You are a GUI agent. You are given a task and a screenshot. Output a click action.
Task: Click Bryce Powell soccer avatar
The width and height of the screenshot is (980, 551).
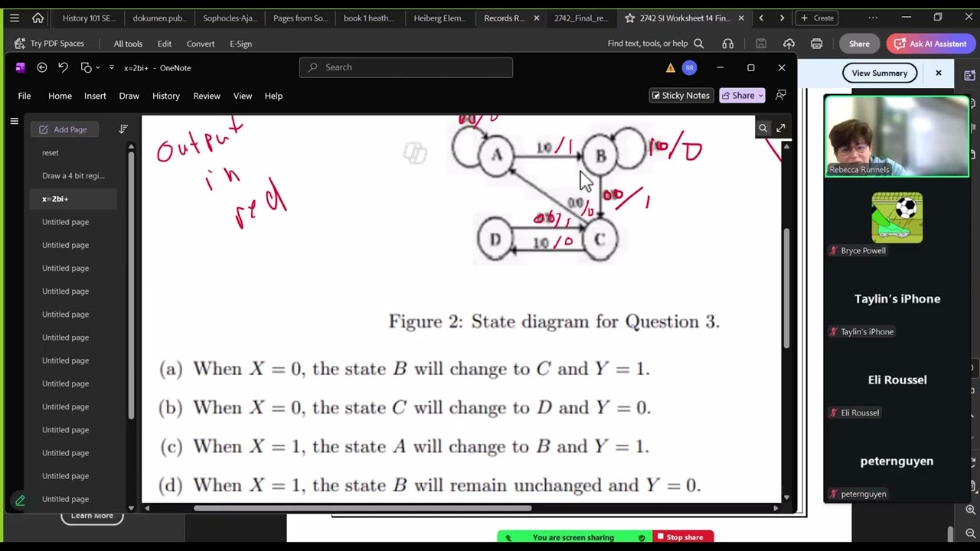[x=897, y=217]
